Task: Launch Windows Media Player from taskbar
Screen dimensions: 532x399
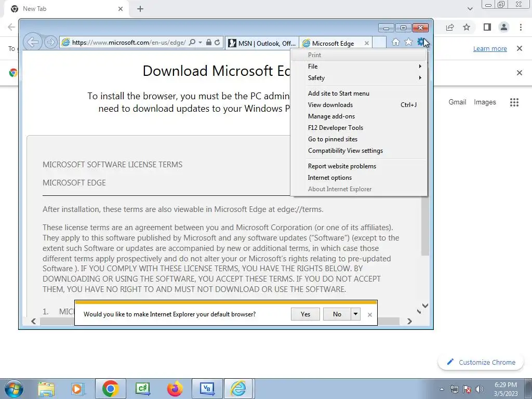Action: tap(78, 389)
